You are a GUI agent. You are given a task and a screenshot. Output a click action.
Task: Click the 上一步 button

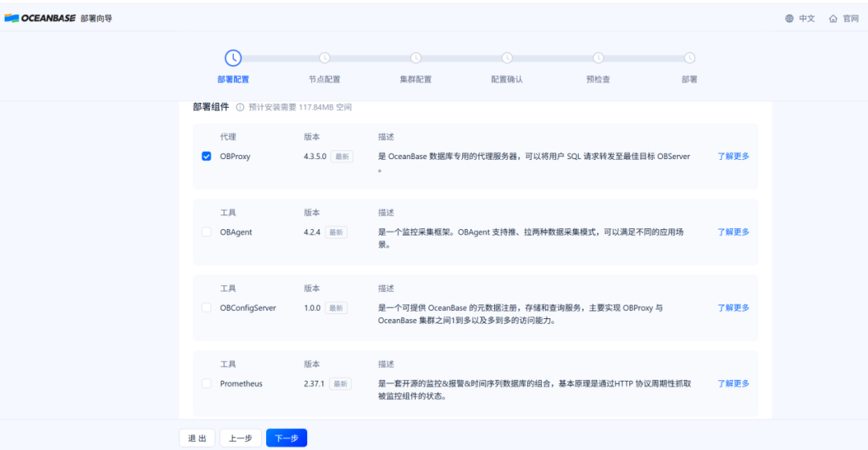(241, 438)
